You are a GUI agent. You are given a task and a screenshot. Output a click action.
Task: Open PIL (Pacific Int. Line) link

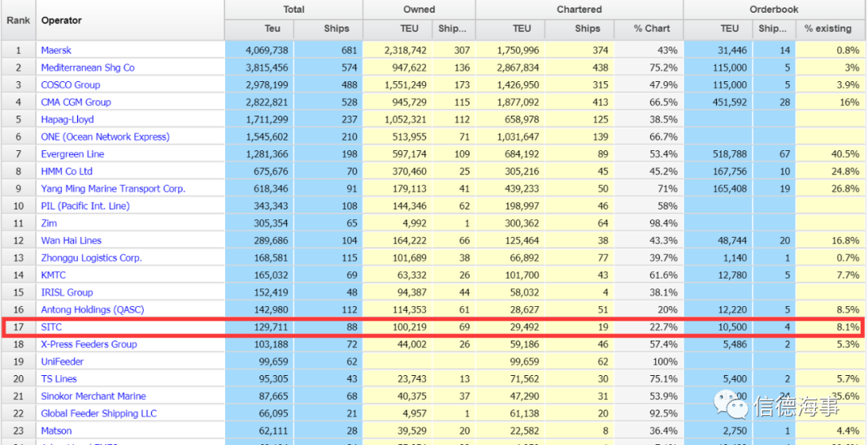point(85,206)
